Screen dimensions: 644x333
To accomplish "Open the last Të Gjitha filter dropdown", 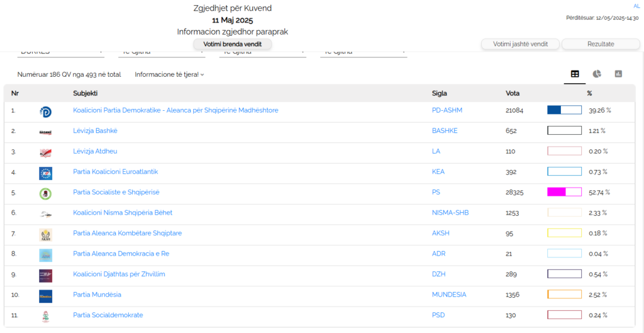I will (x=364, y=52).
